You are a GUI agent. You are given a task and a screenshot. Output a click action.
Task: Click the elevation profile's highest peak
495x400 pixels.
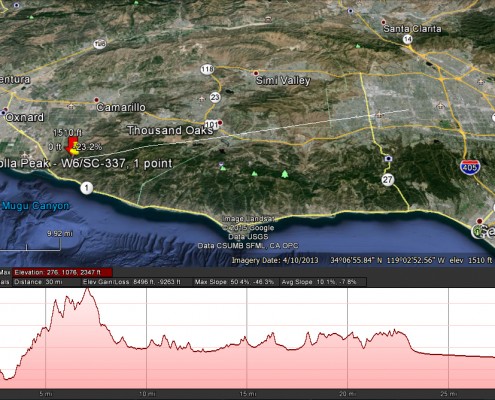[x=88, y=289]
